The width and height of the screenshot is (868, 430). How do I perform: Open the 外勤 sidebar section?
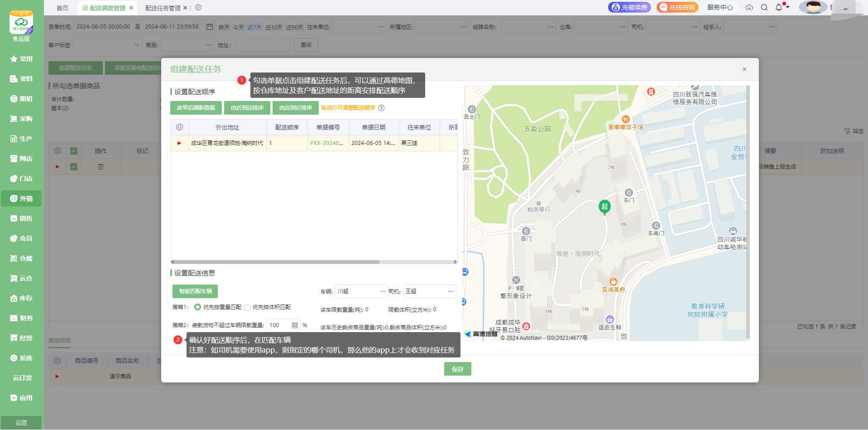[x=21, y=198]
